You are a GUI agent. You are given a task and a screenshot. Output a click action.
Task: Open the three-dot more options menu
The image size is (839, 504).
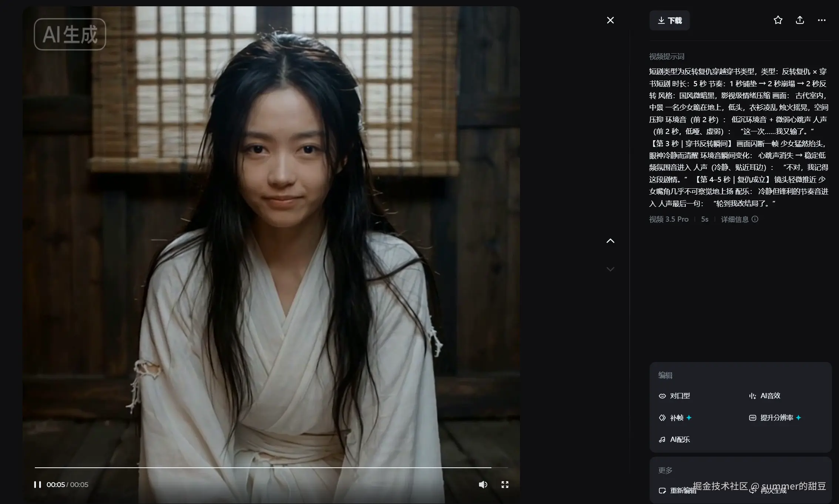click(822, 20)
